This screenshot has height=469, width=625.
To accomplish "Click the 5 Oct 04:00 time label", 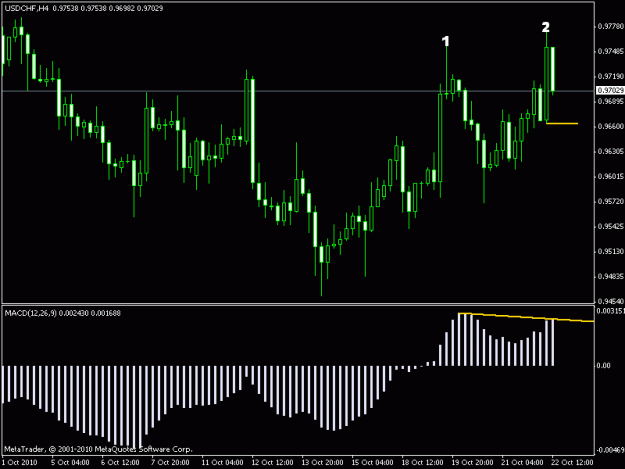I will [70, 462].
